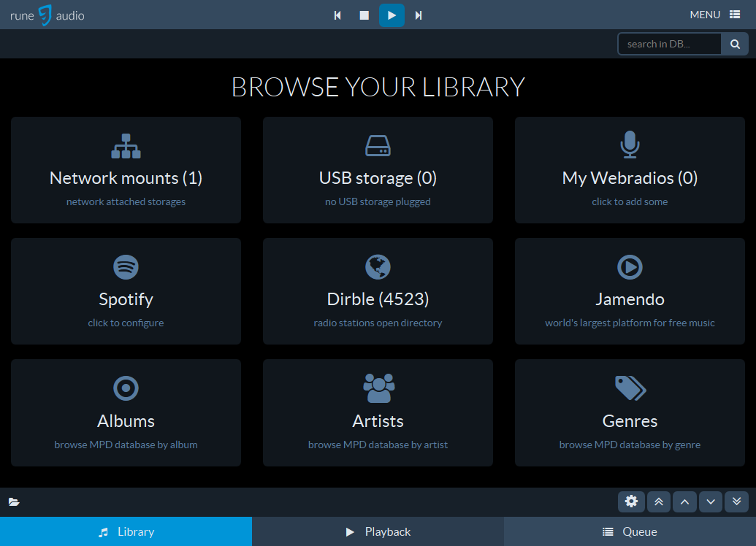Start playback with the play button
Screen dimensions: 756x546
(392, 15)
